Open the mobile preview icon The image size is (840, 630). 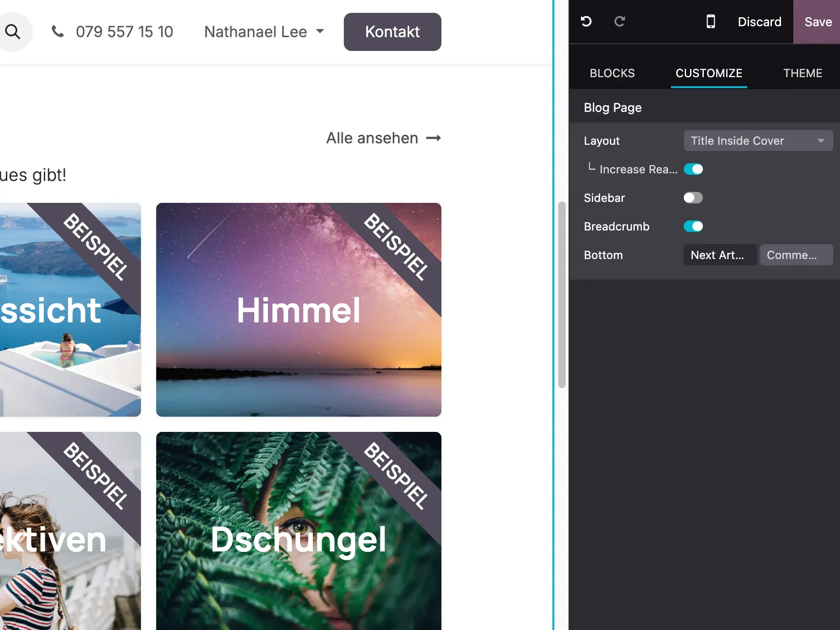(x=710, y=21)
